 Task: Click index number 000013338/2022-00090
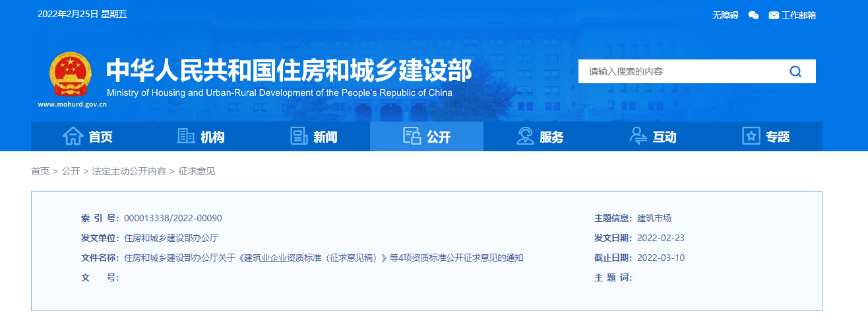coord(173,218)
